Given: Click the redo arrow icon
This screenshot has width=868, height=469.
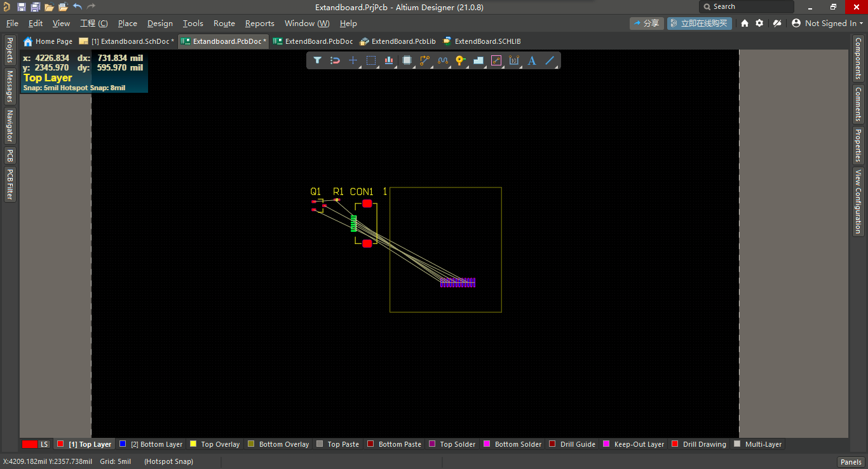Looking at the screenshot, I should click(91, 6).
